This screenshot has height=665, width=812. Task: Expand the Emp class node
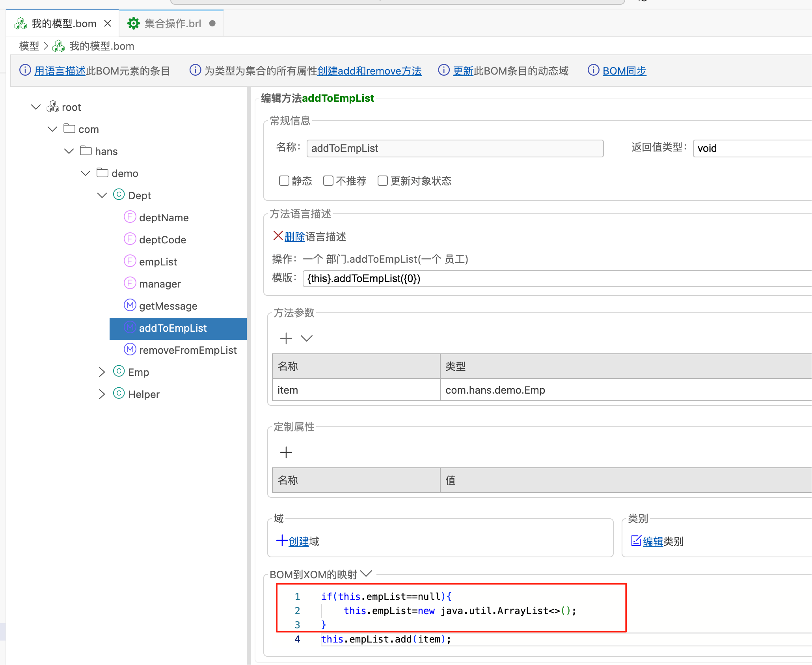[102, 372]
